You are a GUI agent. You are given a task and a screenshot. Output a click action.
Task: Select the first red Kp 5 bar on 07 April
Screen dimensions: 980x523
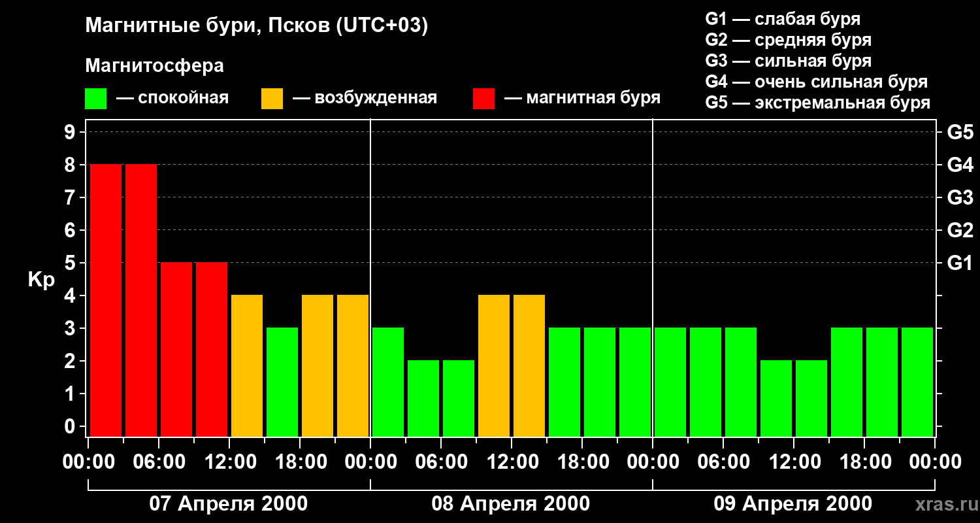[176, 349]
